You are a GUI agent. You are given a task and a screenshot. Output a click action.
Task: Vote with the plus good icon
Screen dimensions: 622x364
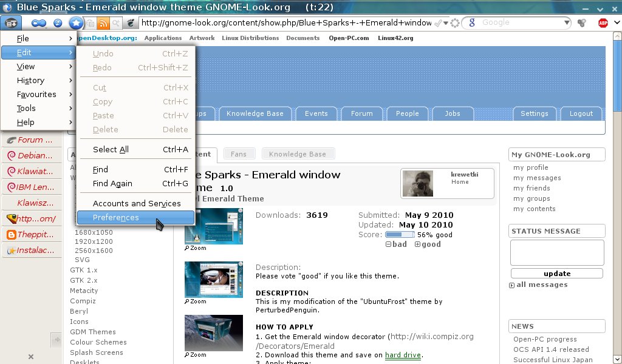tap(417, 244)
